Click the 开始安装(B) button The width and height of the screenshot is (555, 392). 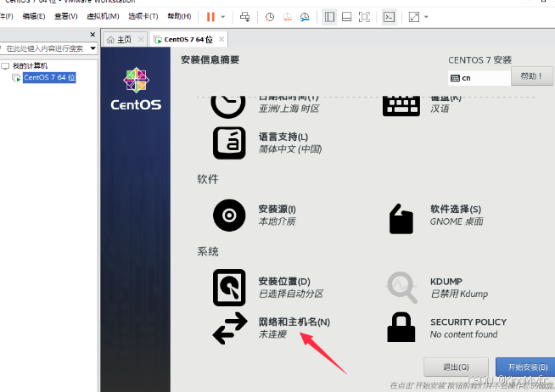(x=526, y=367)
